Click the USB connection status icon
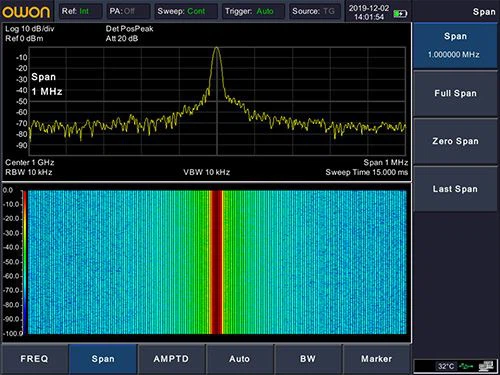 coord(466,366)
